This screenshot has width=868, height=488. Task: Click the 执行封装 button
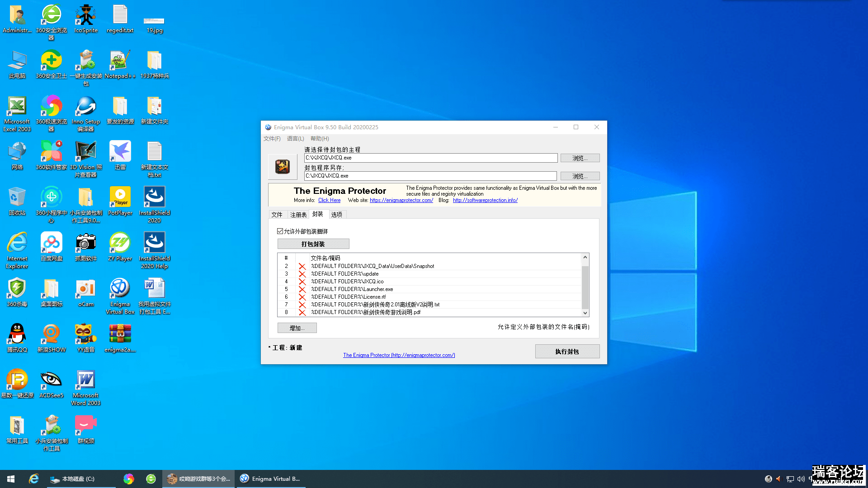[x=567, y=352]
